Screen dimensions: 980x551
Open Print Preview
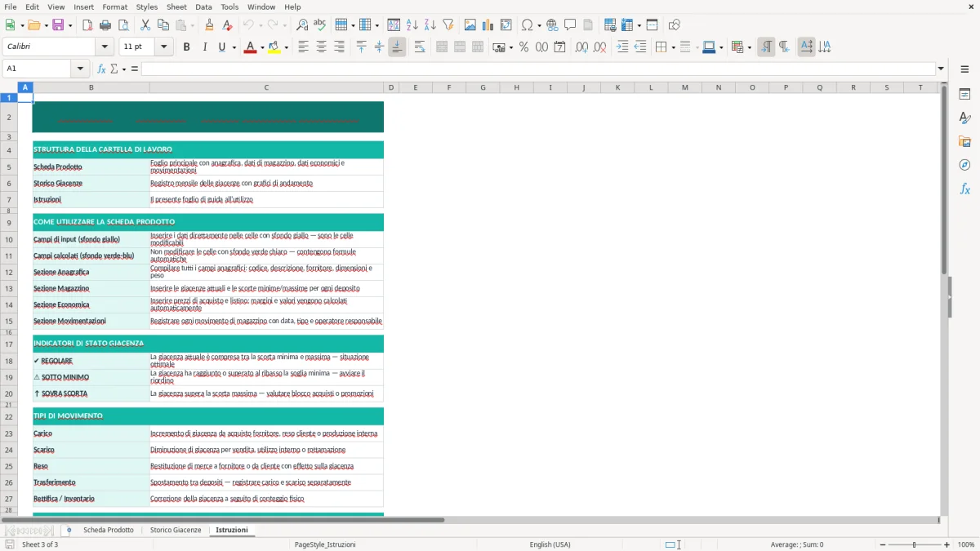123,25
